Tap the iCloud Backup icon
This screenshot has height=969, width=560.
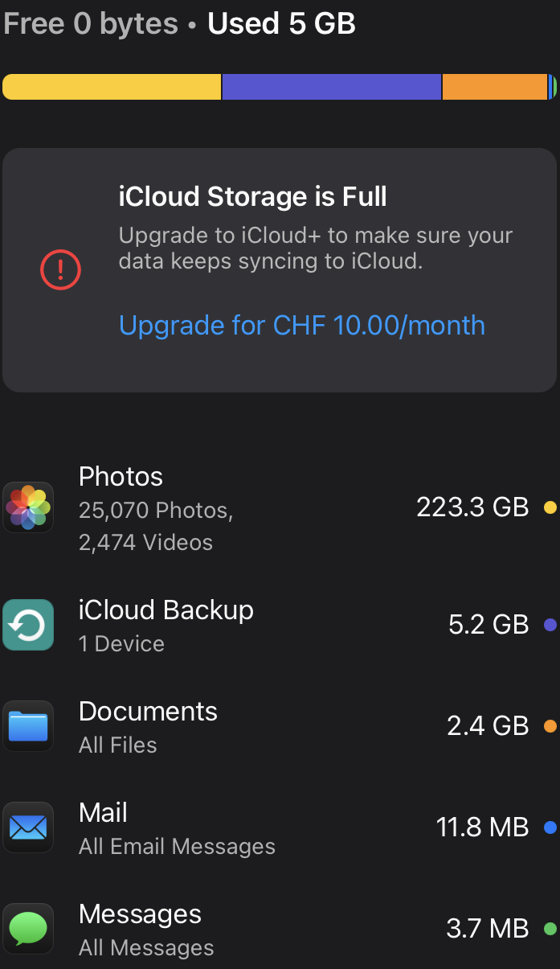[x=28, y=625]
